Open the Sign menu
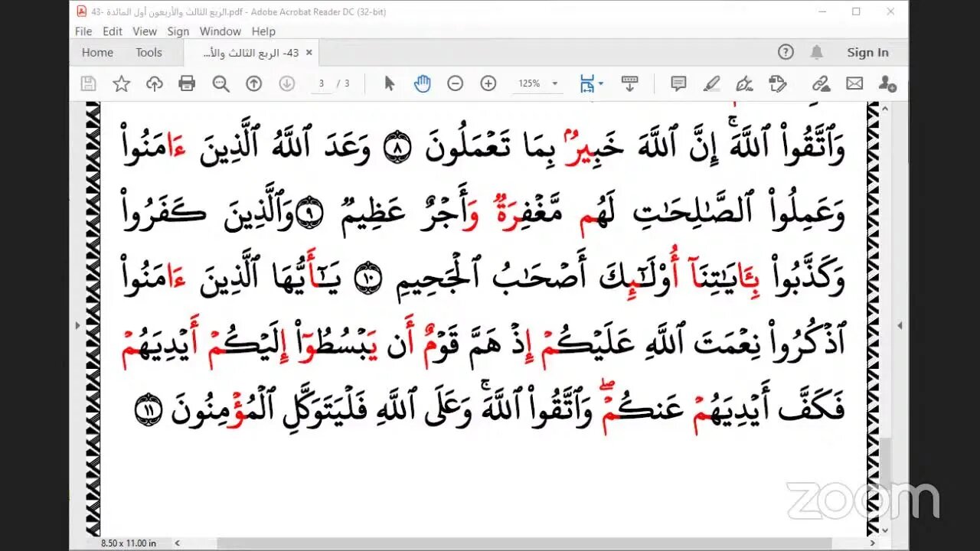 (x=178, y=31)
